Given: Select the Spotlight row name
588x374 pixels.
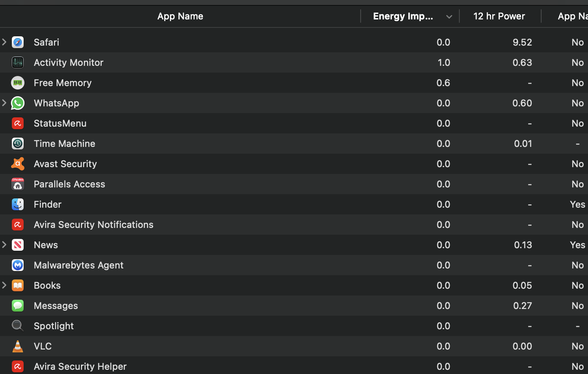Looking at the screenshot, I should coord(54,326).
